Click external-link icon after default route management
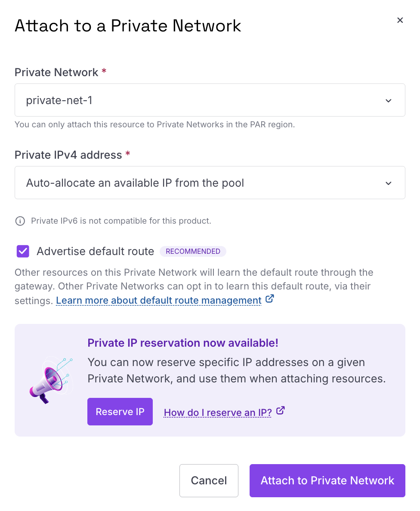 pos(270,299)
